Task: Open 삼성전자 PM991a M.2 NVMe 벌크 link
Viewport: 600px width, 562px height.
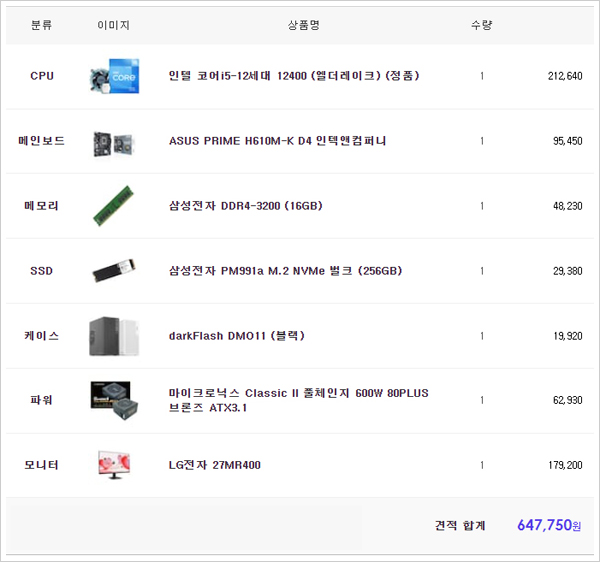Action: [285, 271]
